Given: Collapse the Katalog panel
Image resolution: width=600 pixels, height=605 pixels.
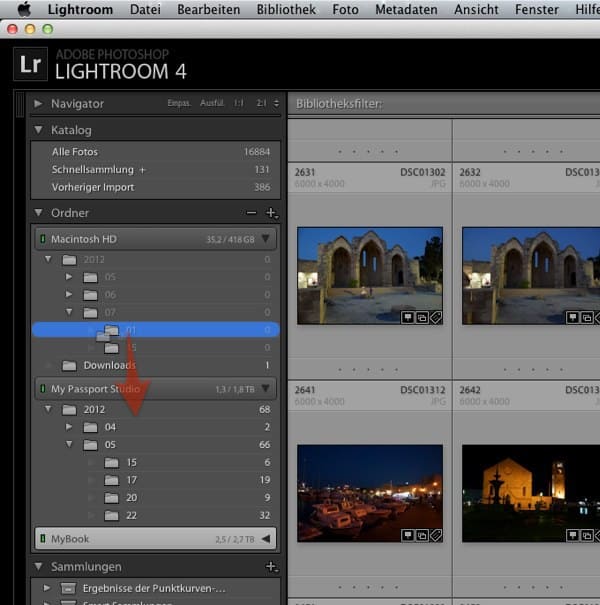Looking at the screenshot, I should tap(38, 130).
